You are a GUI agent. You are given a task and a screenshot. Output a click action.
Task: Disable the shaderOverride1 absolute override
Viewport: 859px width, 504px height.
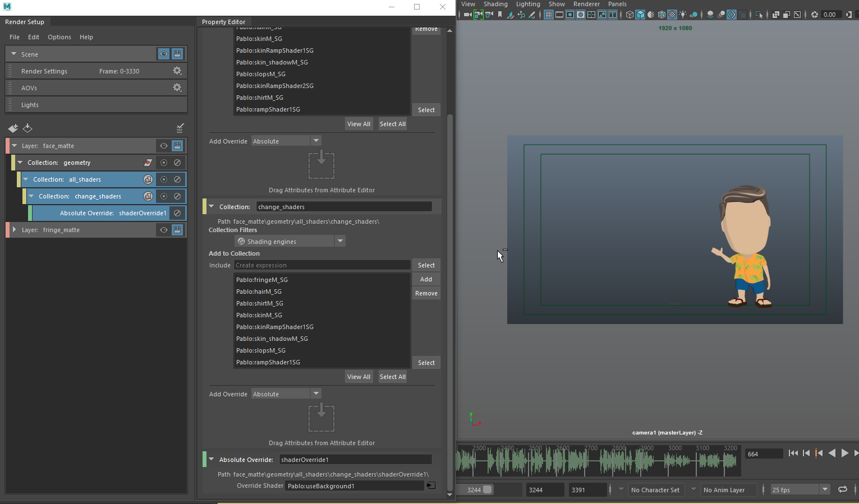point(177,213)
